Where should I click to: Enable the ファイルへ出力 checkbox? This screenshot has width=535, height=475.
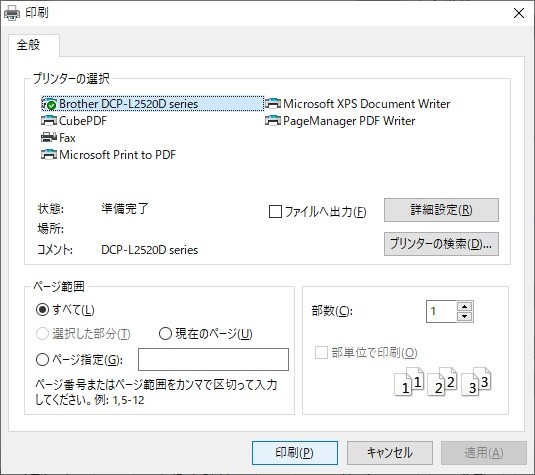[275, 212]
